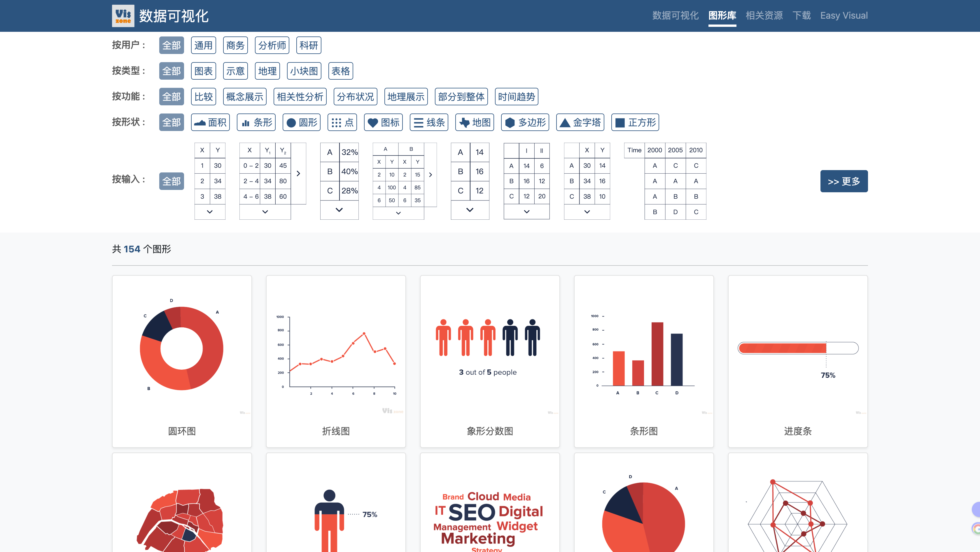This screenshot has width=980, height=552.
Task: Select the 图标 heart icon filter
Action: (383, 123)
